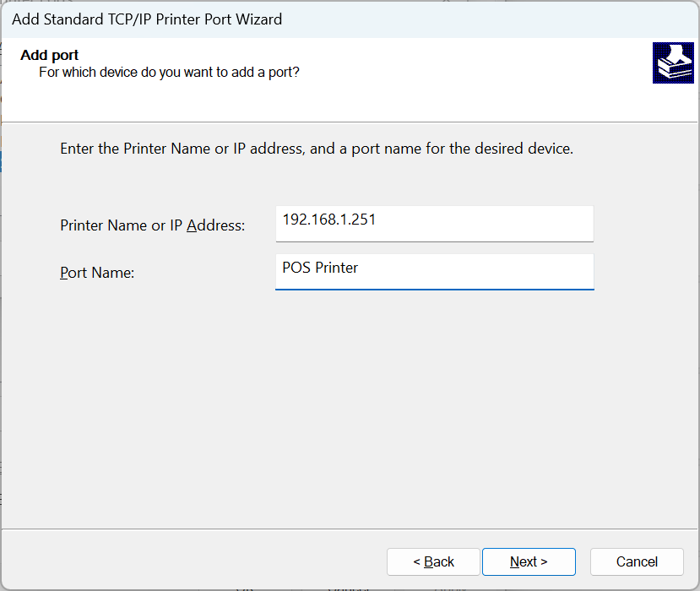Click empty space right of the IP address value
The height and width of the screenshot is (591, 700).
click(x=507, y=221)
